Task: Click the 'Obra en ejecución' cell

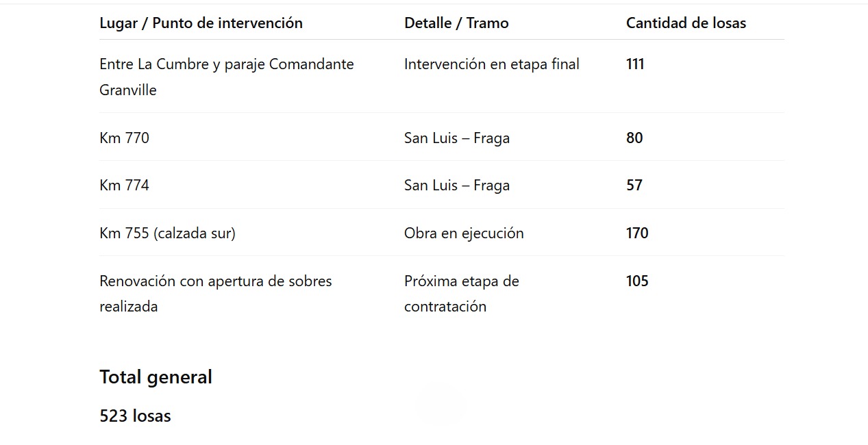Action: [x=464, y=233]
